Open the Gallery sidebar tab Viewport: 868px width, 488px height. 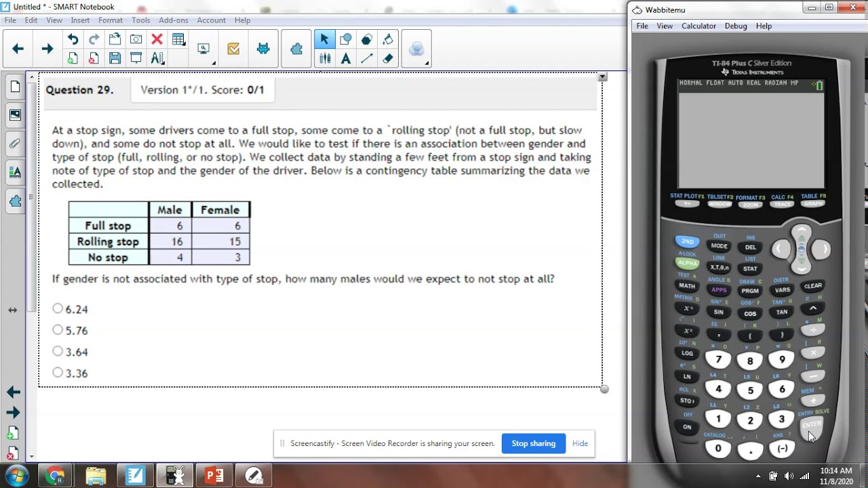(15, 115)
